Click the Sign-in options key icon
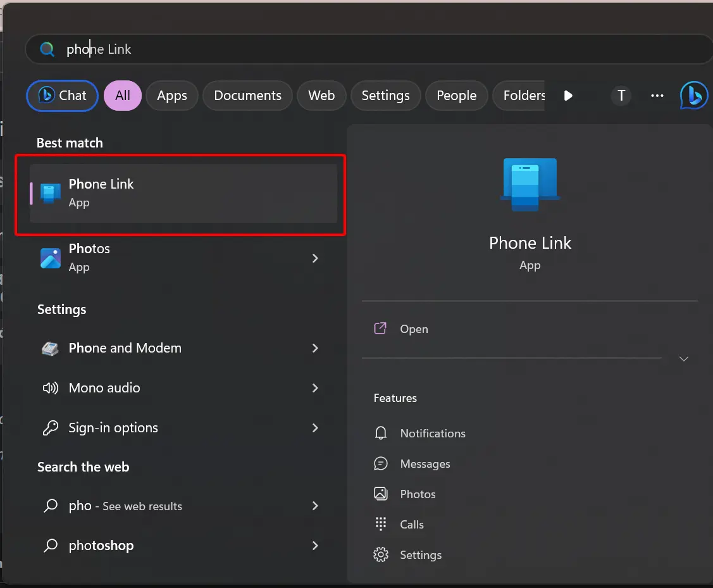 coord(51,428)
